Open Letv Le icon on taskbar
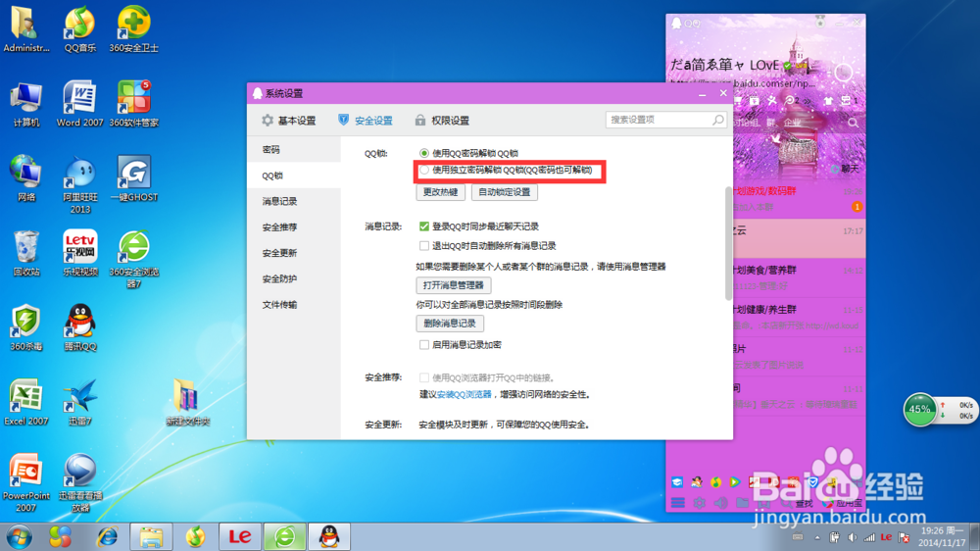Screen dimensions: 980x551 [x=239, y=536]
